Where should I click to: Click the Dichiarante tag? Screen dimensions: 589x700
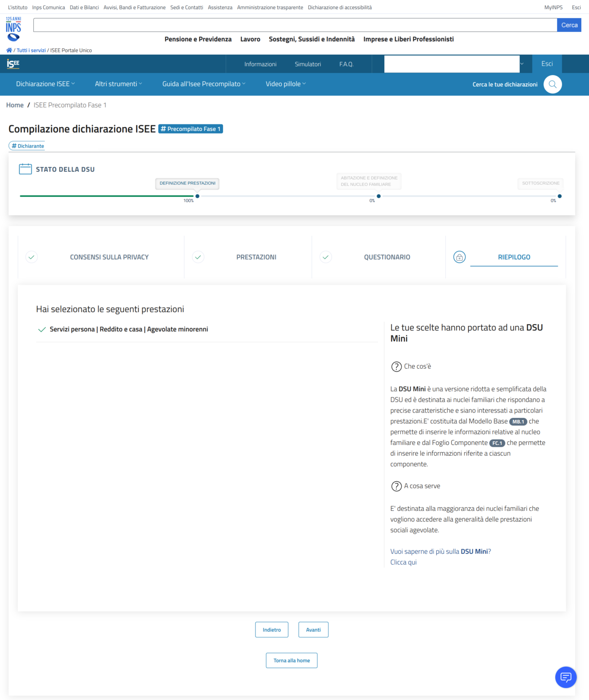(x=27, y=146)
